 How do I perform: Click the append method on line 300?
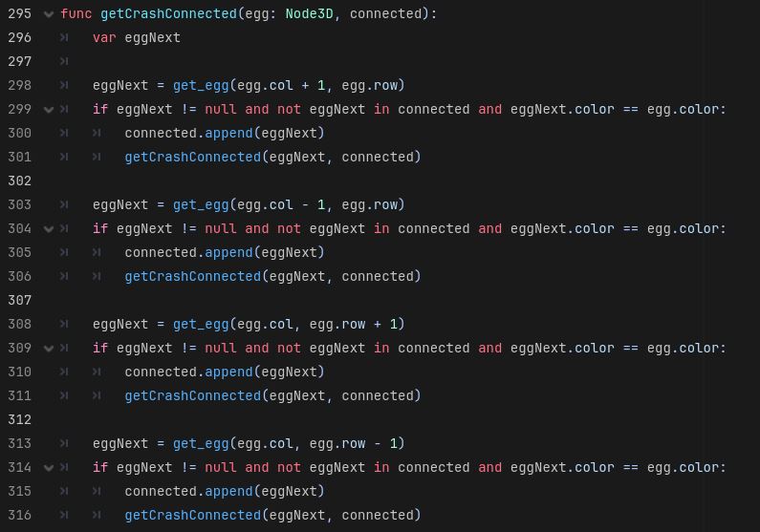click(x=228, y=133)
